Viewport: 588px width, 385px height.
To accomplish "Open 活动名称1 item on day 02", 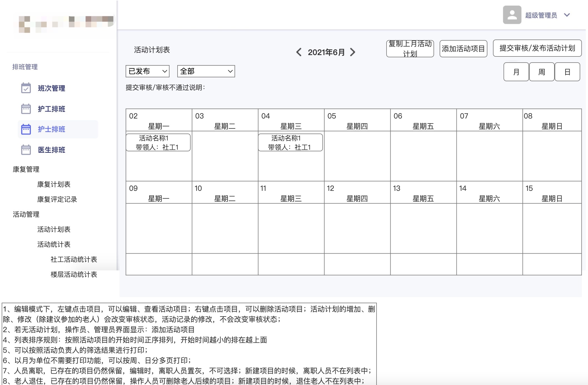I will pos(158,142).
